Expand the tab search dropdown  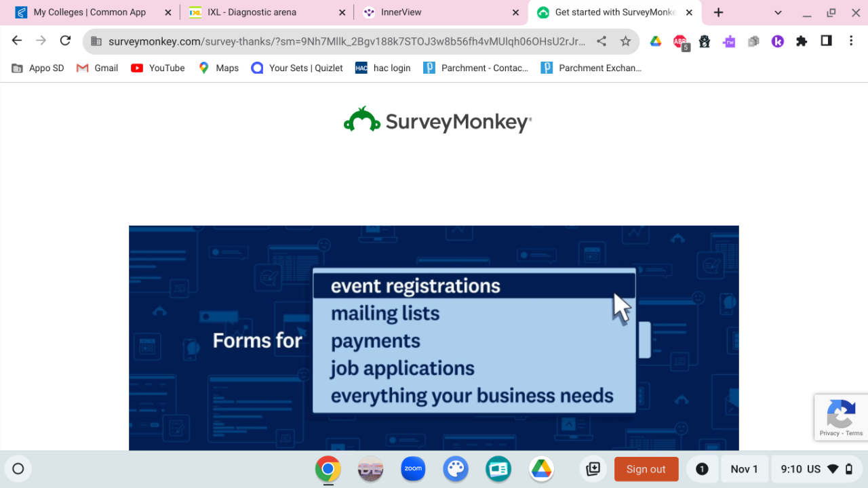point(778,12)
